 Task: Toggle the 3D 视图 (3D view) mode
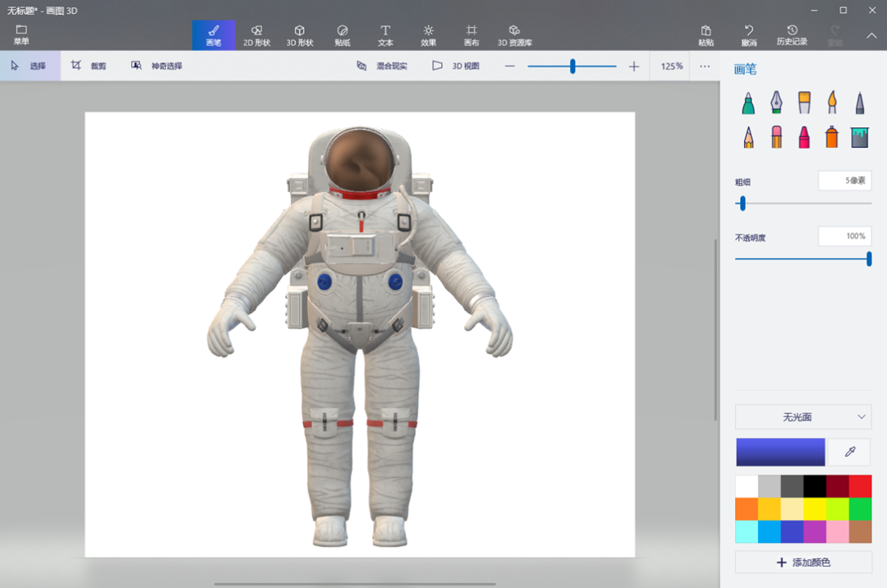click(456, 66)
